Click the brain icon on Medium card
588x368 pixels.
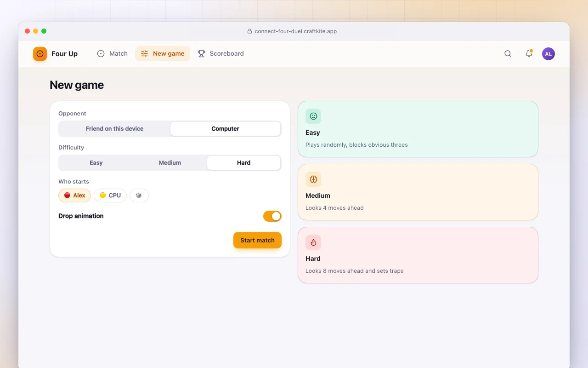(313, 179)
